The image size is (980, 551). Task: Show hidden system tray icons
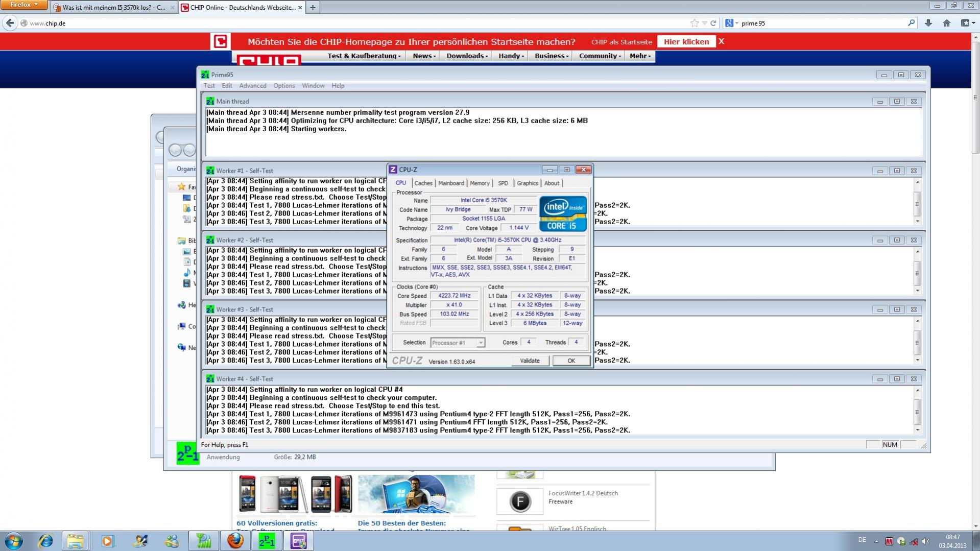pos(876,541)
